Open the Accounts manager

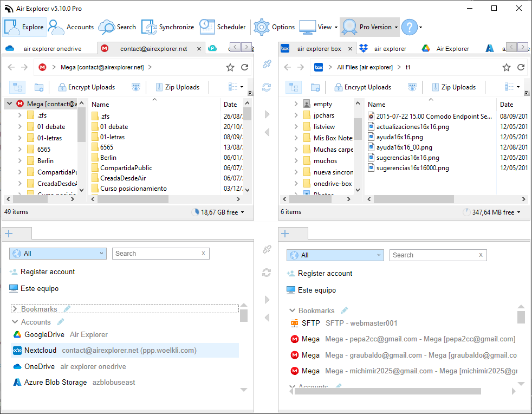click(x=71, y=27)
